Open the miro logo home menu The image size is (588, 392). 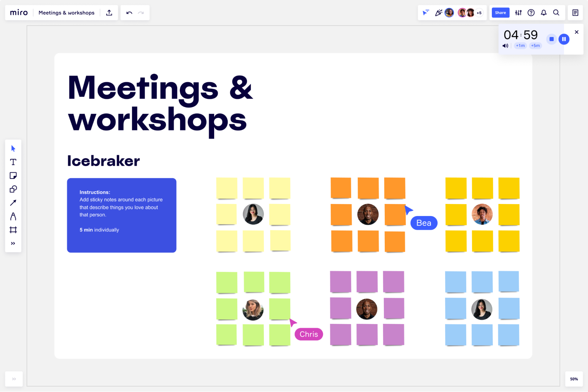[x=19, y=13]
